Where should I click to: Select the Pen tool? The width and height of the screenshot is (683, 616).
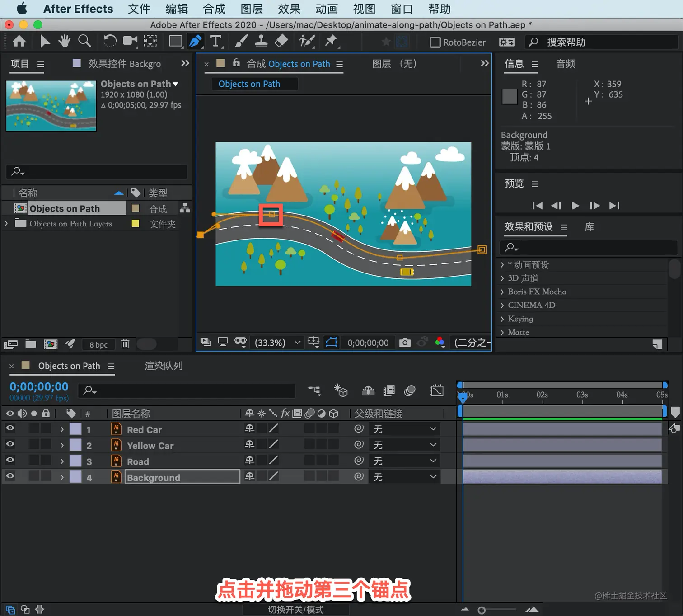196,42
